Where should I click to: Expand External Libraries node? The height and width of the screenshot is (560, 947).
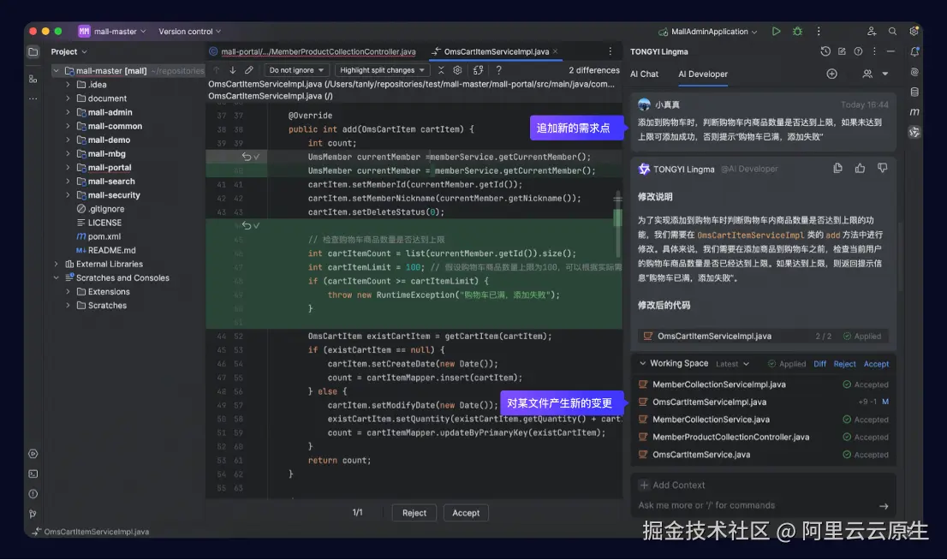[57, 264]
